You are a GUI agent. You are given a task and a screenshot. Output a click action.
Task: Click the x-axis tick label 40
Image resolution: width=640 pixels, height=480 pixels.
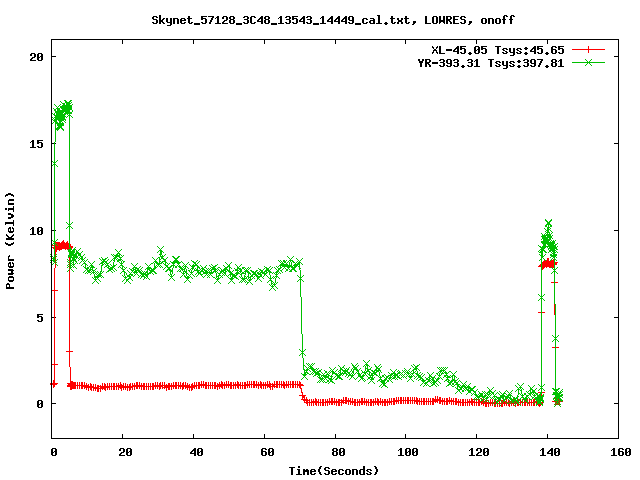pos(197,452)
